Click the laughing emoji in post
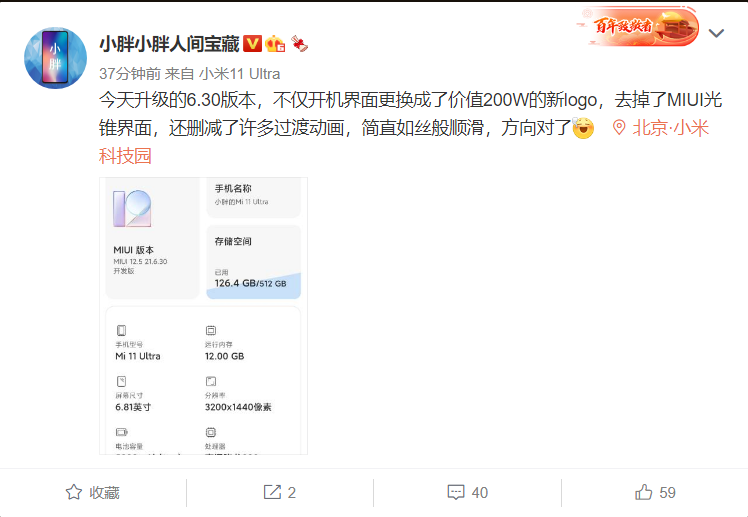Viewport: 748px width, 517px height. (x=582, y=127)
